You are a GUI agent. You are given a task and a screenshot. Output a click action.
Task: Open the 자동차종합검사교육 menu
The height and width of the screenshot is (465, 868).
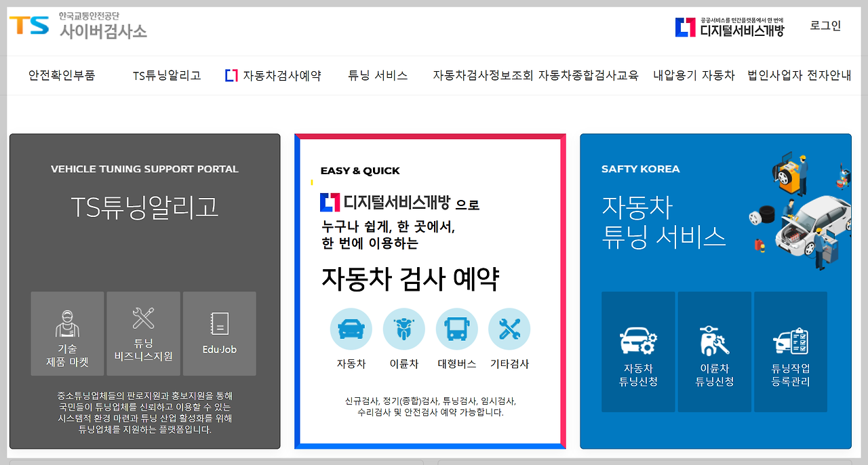(x=589, y=75)
